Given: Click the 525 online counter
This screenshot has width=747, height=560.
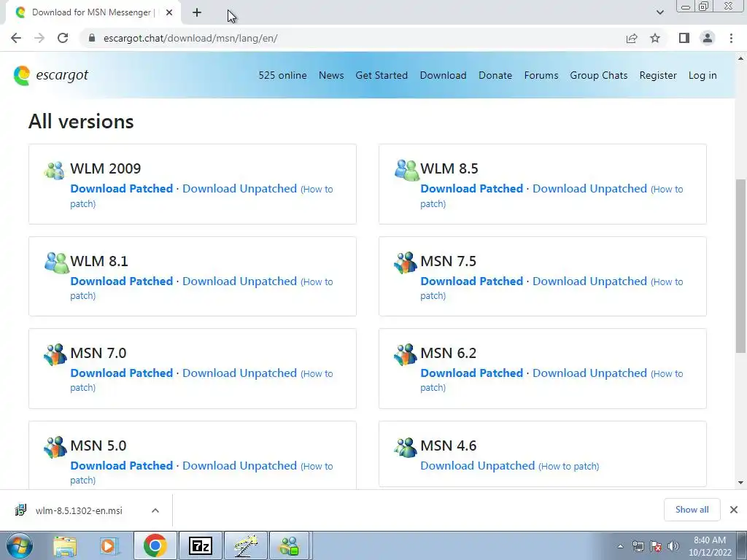Looking at the screenshot, I should coord(282,75).
